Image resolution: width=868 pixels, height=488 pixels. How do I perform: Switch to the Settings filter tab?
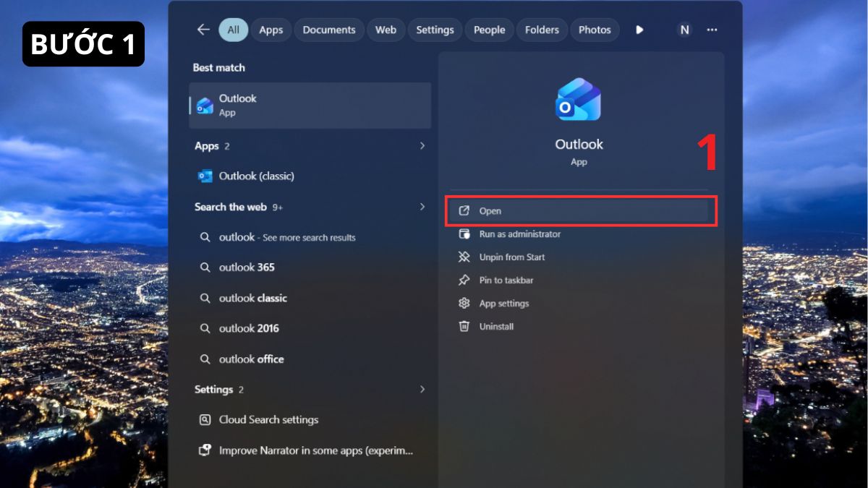(435, 30)
